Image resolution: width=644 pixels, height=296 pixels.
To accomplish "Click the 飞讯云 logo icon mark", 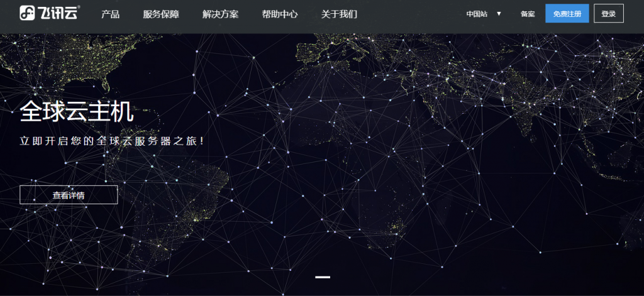I will tap(27, 13).
